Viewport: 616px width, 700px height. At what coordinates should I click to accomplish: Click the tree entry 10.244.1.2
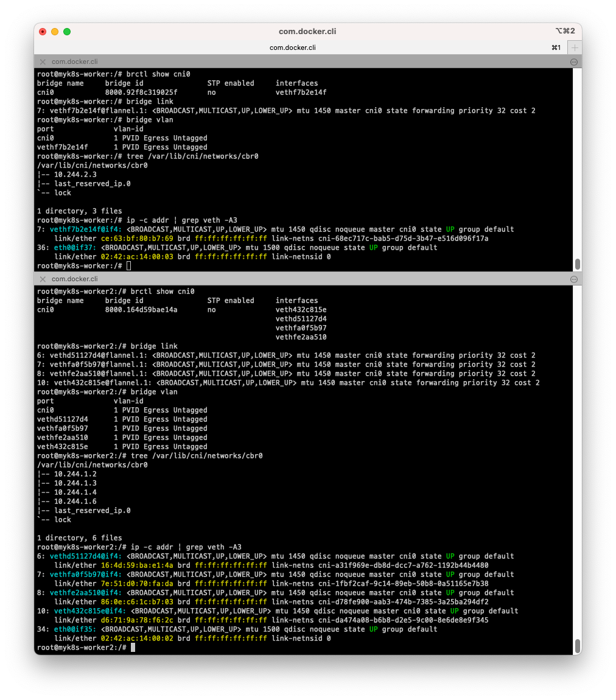[75, 474]
